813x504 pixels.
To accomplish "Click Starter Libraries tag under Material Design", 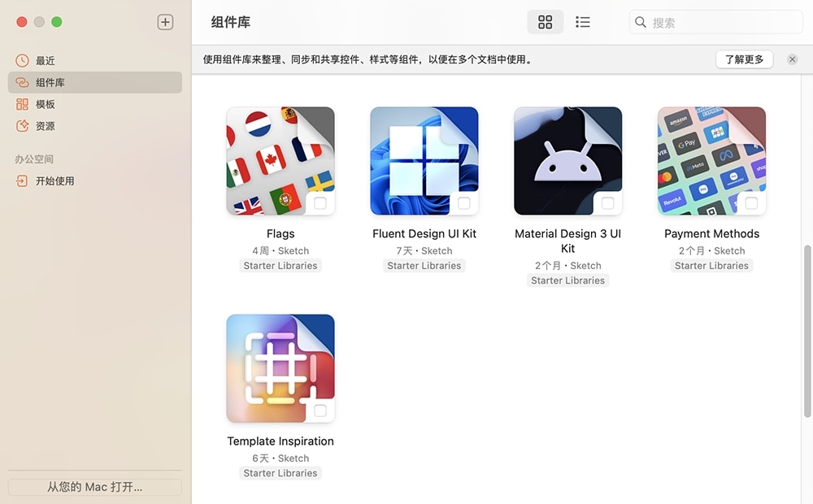I will [x=567, y=280].
